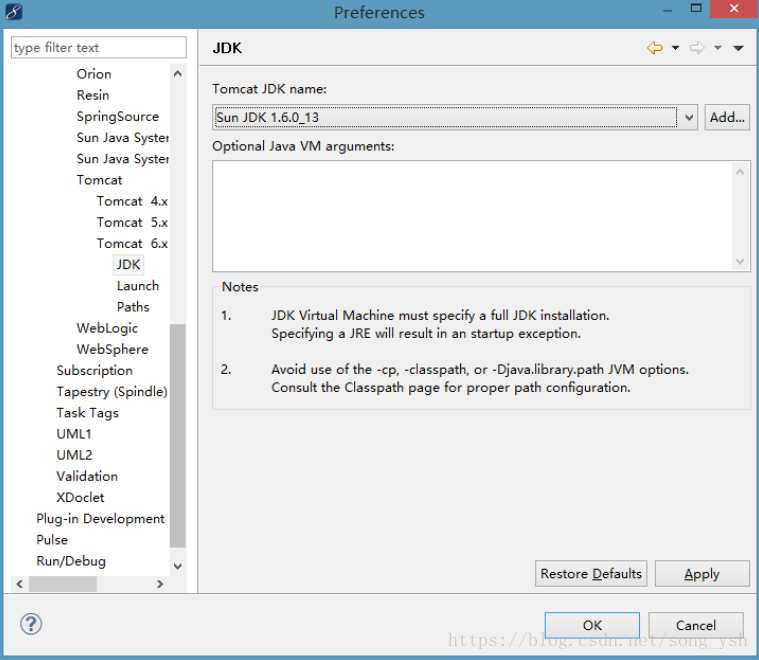Click the help question mark icon
Screen dimensions: 759x660
[31, 624]
